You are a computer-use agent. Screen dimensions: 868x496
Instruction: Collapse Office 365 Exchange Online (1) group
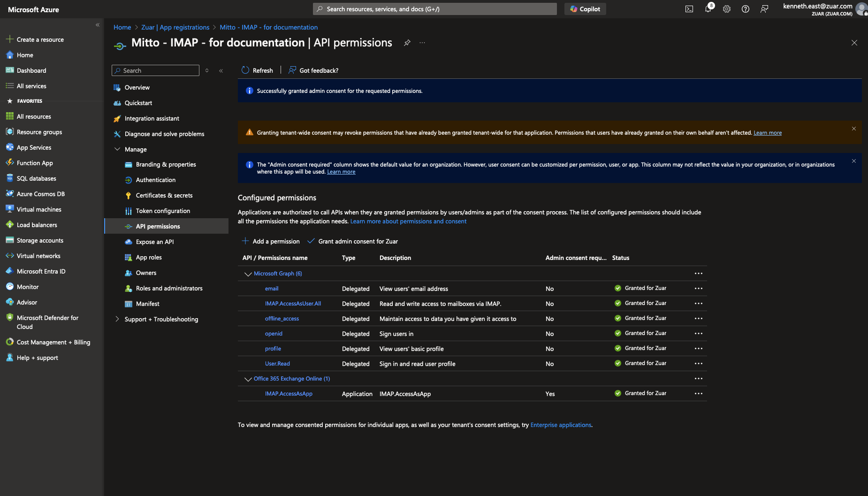point(248,379)
